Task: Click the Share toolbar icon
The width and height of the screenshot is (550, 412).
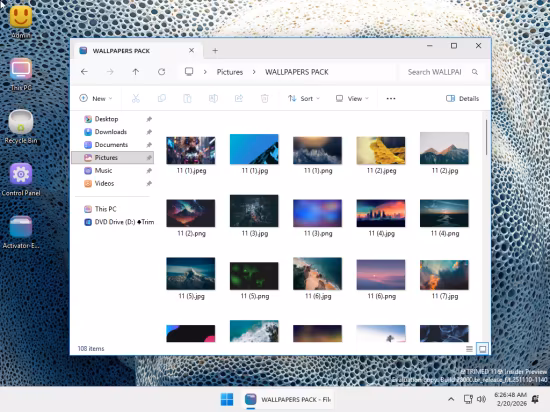Action: 239,99
